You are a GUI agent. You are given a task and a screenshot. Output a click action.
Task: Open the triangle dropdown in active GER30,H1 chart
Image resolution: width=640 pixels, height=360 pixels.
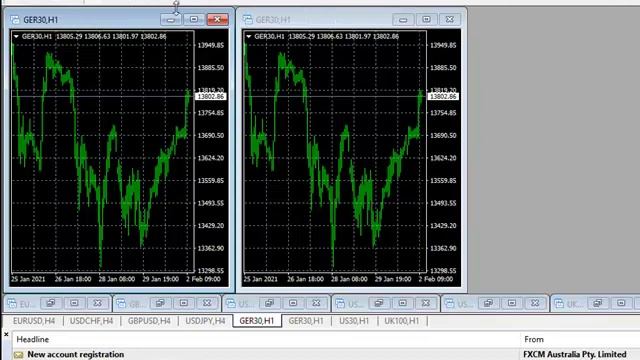click(16, 36)
